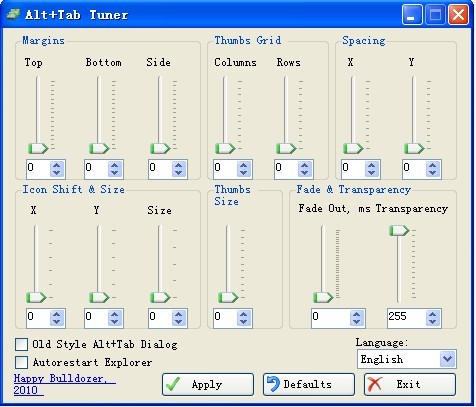Increase the Margins Side spinner value
The height and width of the screenshot is (407, 476).
click(x=179, y=165)
